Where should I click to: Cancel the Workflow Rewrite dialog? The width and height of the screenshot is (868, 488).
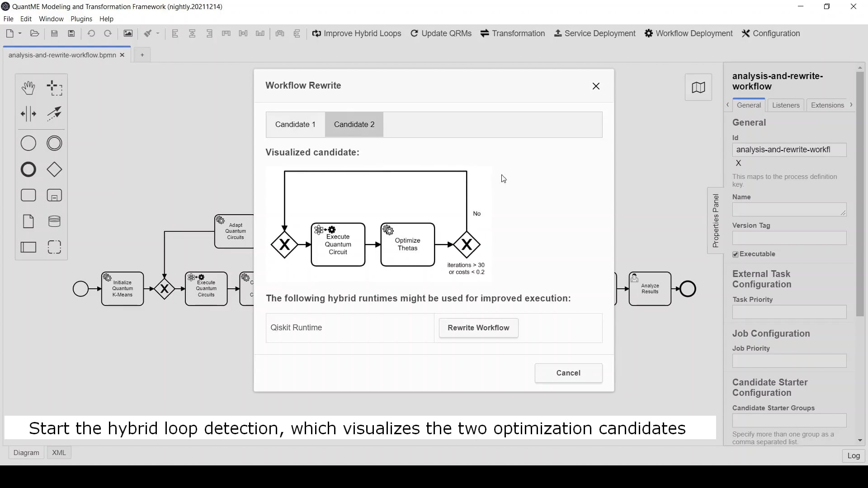tap(568, 373)
